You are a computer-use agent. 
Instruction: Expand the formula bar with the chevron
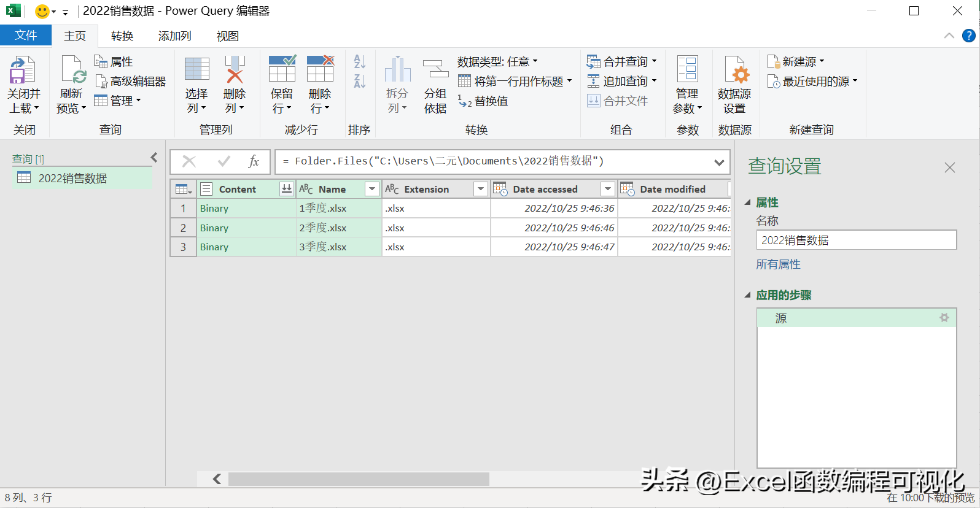[719, 162]
